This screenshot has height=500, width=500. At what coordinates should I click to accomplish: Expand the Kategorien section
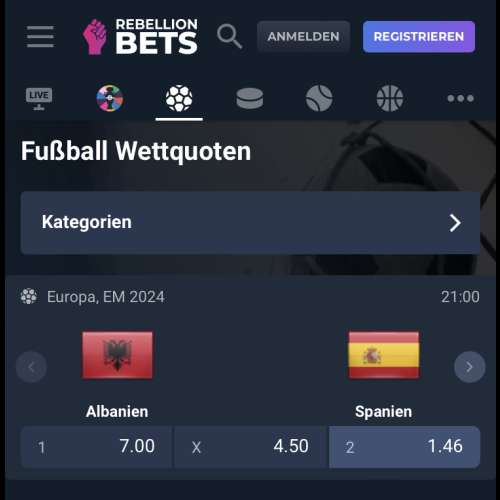[x=250, y=223]
